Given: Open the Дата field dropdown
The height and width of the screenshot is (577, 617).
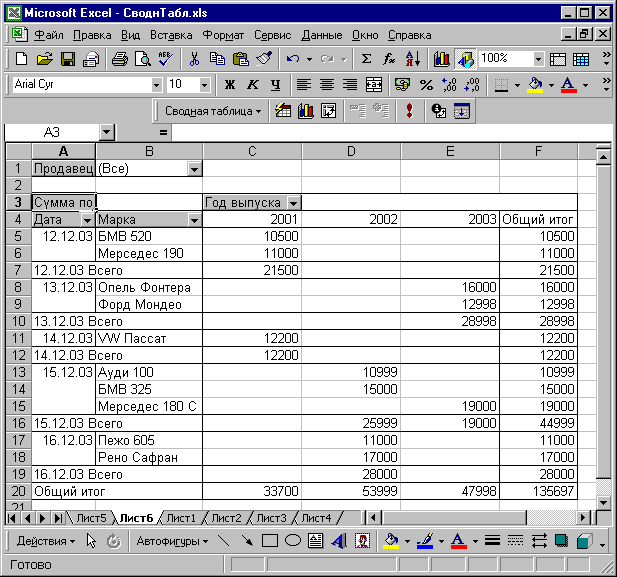Looking at the screenshot, I should 87,220.
